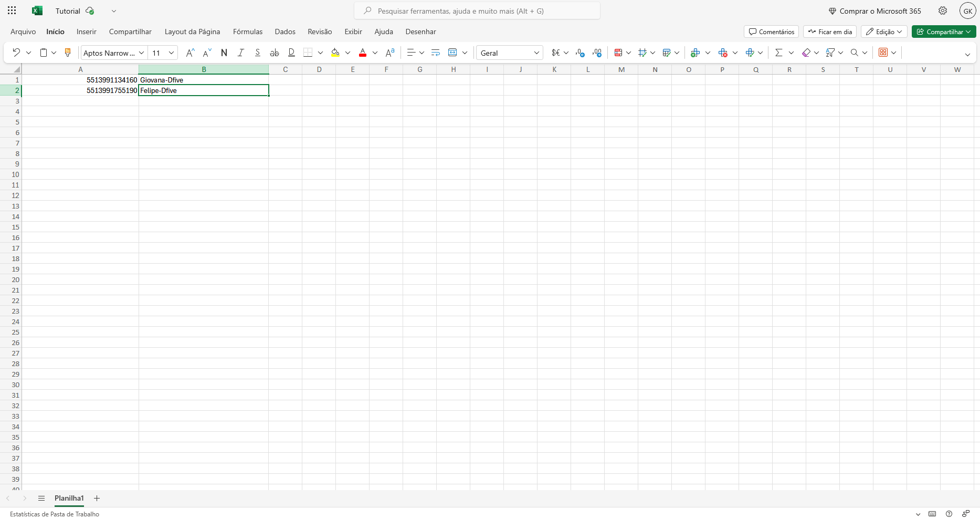Apply the yellow fill color
980x519 pixels.
point(335,53)
